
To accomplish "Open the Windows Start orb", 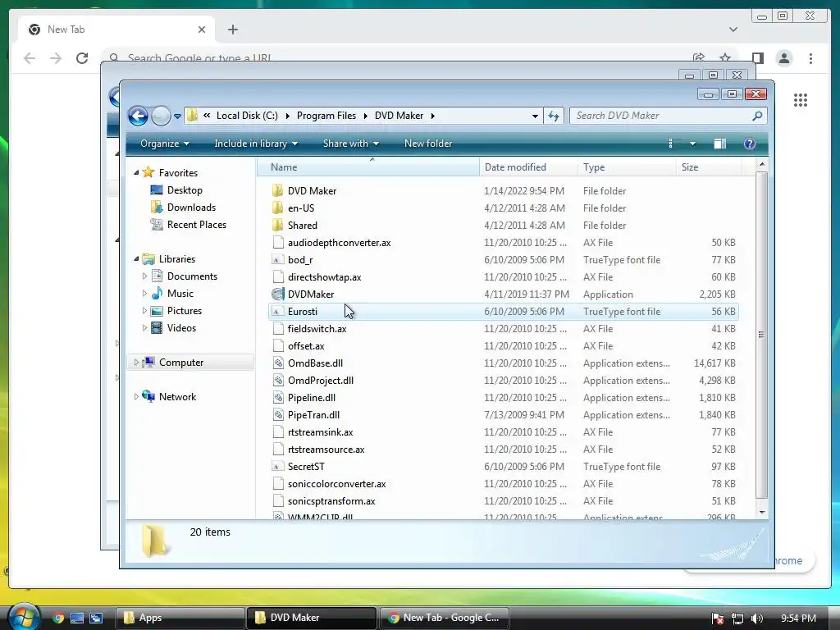I will (x=22, y=617).
